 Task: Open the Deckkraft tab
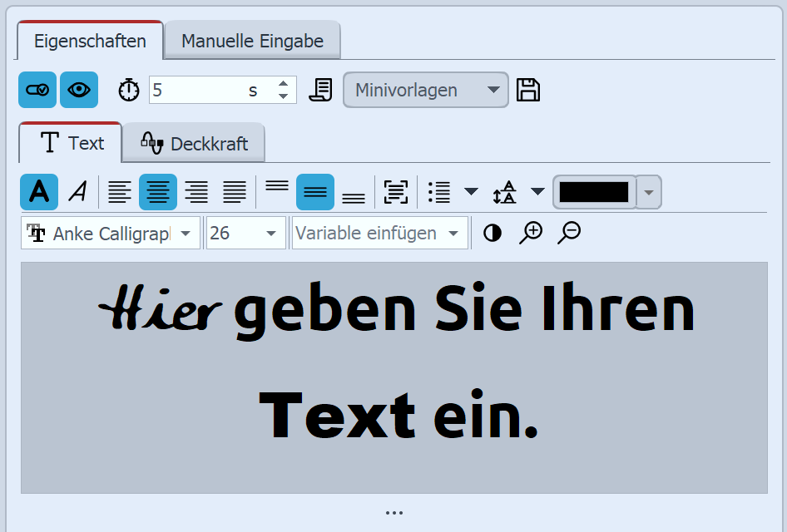[x=194, y=144]
